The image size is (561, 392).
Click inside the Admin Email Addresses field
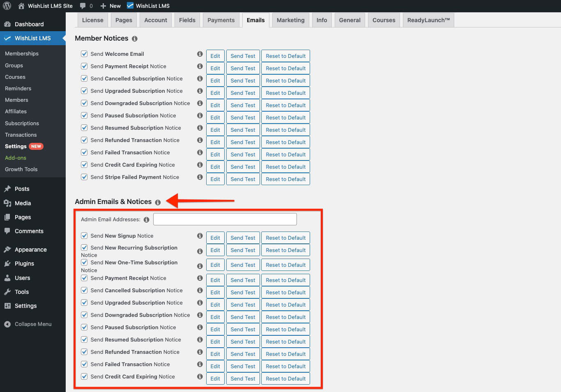coord(225,219)
